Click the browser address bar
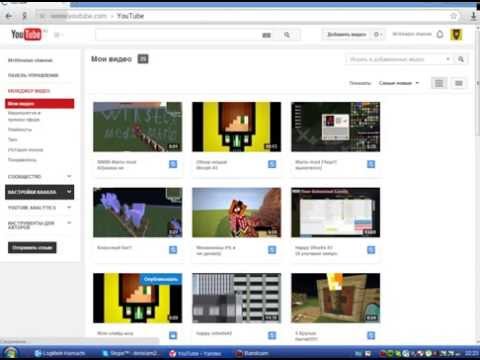 [x=247, y=16]
